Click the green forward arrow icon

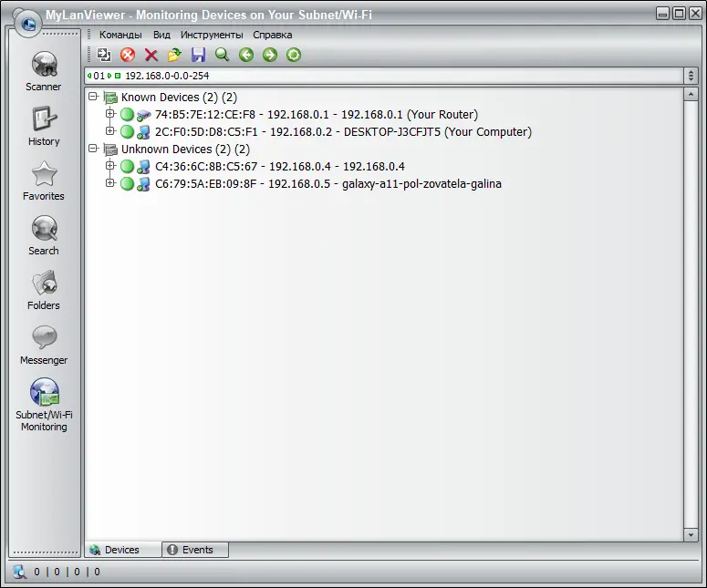(x=270, y=55)
